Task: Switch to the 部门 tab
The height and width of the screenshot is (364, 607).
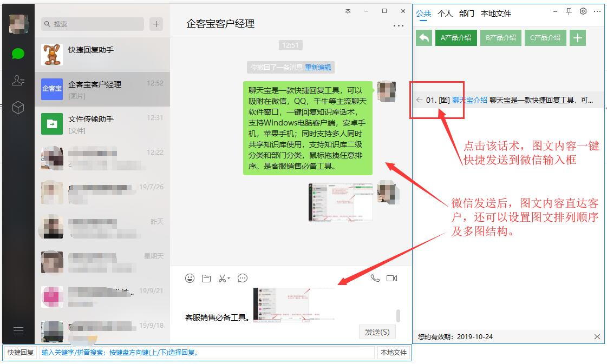Action: (x=466, y=14)
